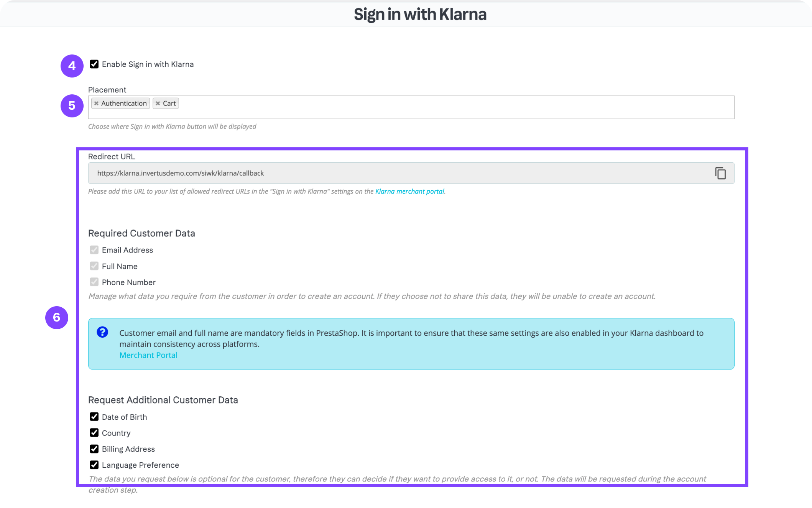
Task: Click the blue question mark info icon
Action: click(x=102, y=332)
